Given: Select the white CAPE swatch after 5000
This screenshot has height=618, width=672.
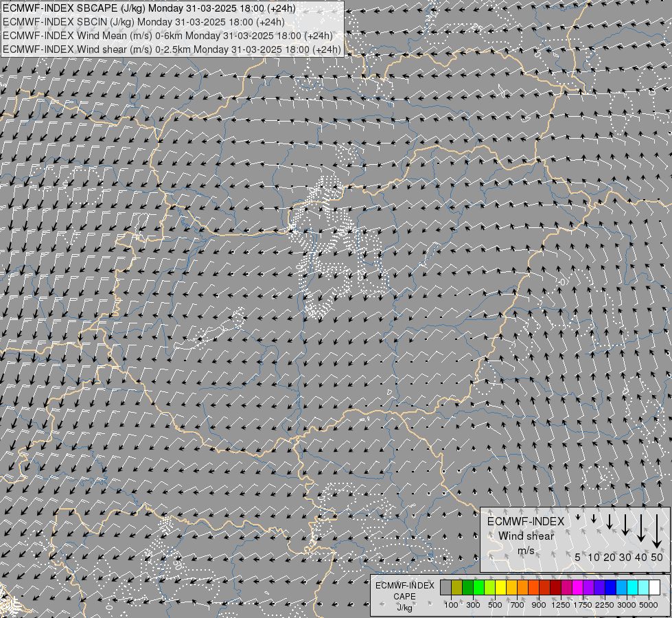Looking at the screenshot, I should pos(654,587).
